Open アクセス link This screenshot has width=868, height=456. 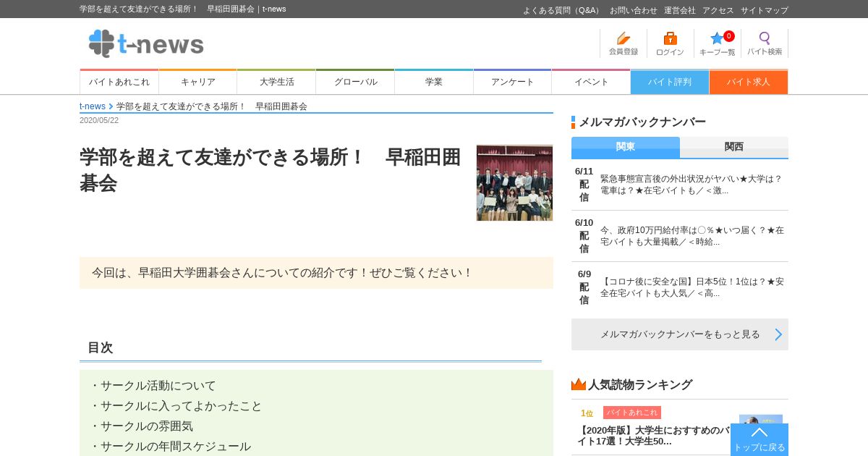(718, 10)
